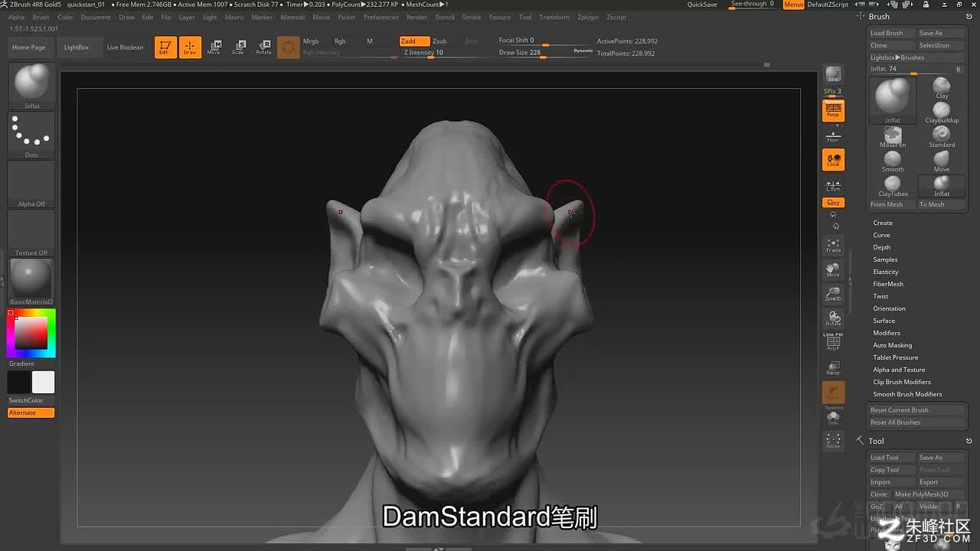Click the Xpose button
The height and width of the screenshot is (551, 980).
(833, 440)
